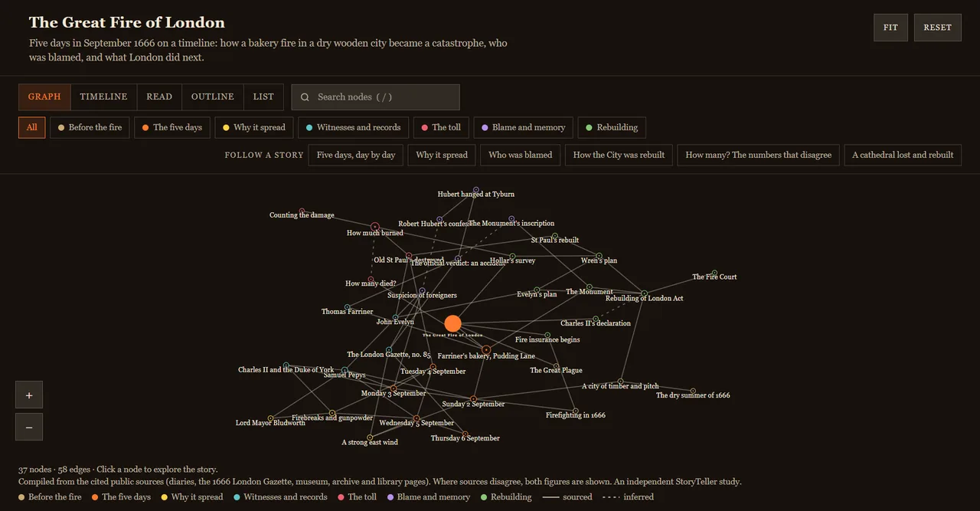Screen dimensions: 980x511
Task: Open the Counting the damage node
Action: tap(302, 211)
